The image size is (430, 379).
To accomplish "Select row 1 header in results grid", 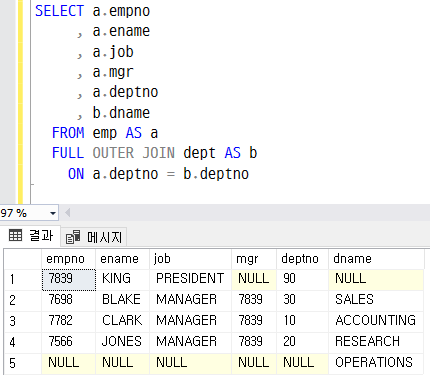I will 23,279.
